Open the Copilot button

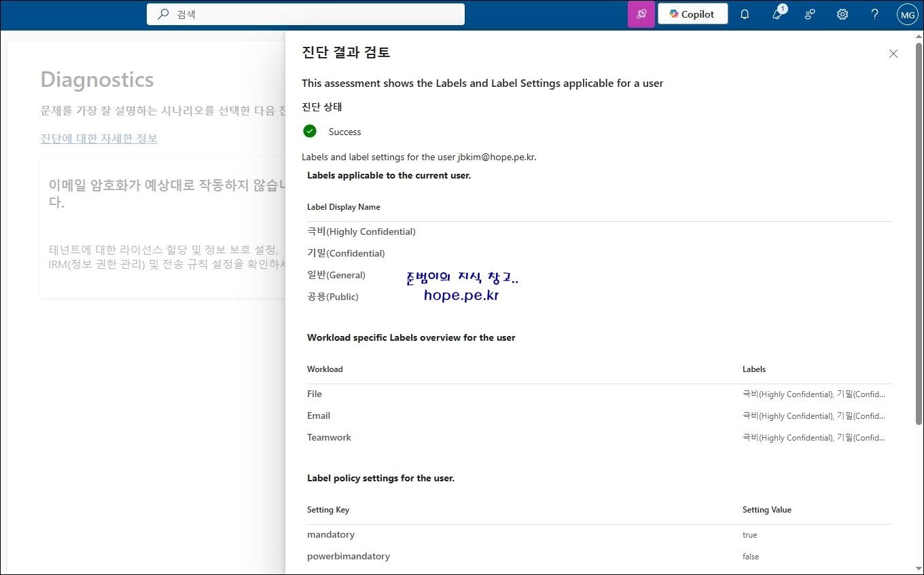(693, 14)
